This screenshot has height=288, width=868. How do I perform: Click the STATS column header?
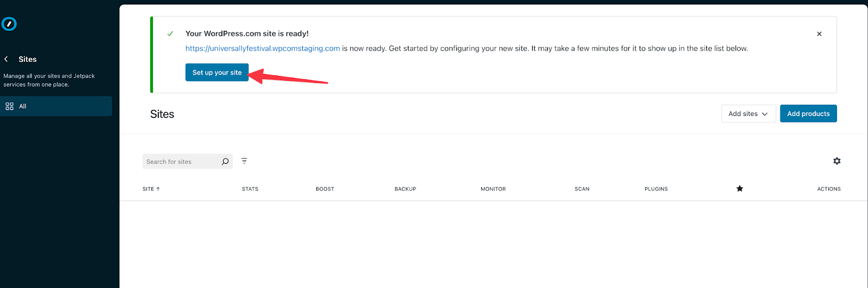coord(250,189)
